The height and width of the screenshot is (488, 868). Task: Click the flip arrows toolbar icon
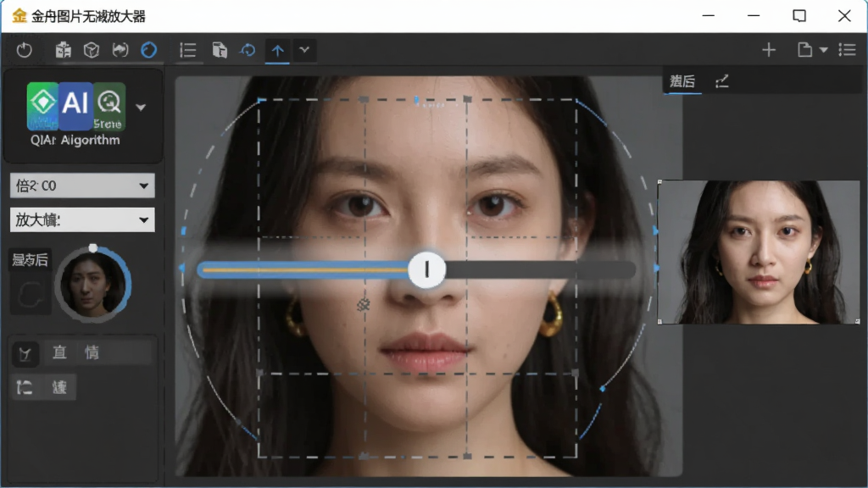[x=120, y=50]
